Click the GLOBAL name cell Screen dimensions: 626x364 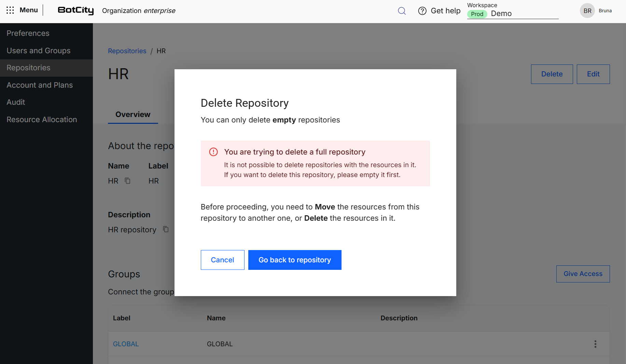pyautogui.click(x=220, y=344)
